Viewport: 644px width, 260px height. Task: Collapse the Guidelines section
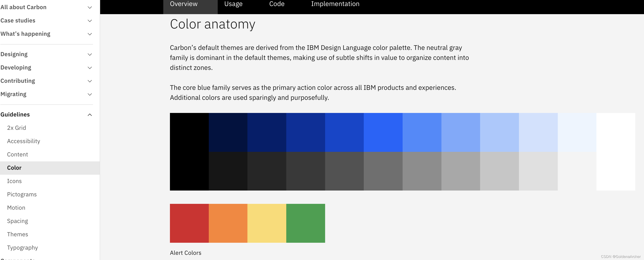47,114
